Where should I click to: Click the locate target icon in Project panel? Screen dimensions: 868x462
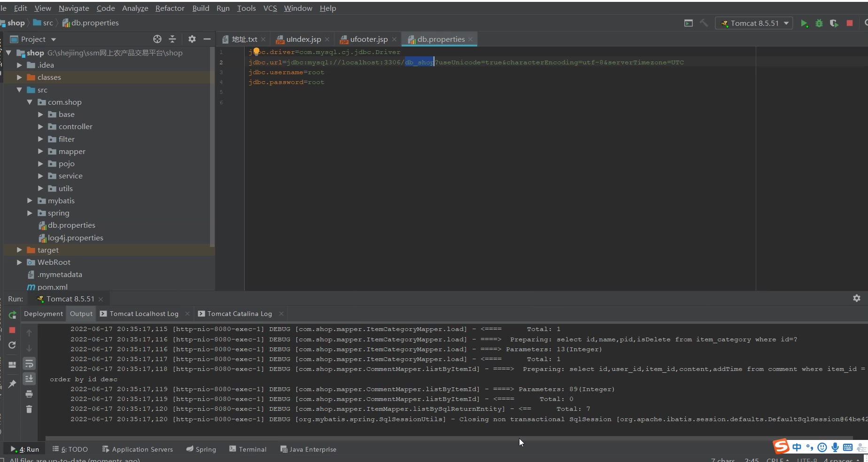[157, 39]
